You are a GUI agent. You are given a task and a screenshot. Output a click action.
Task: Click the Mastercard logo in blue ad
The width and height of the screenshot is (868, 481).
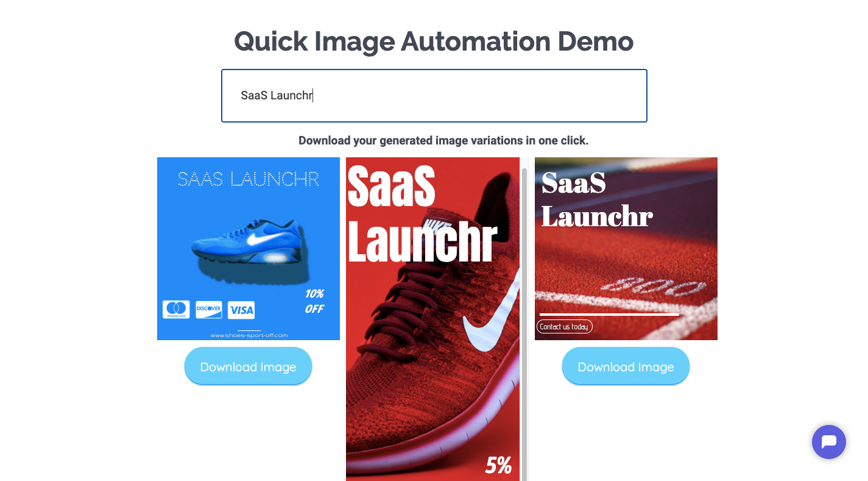[x=176, y=310]
